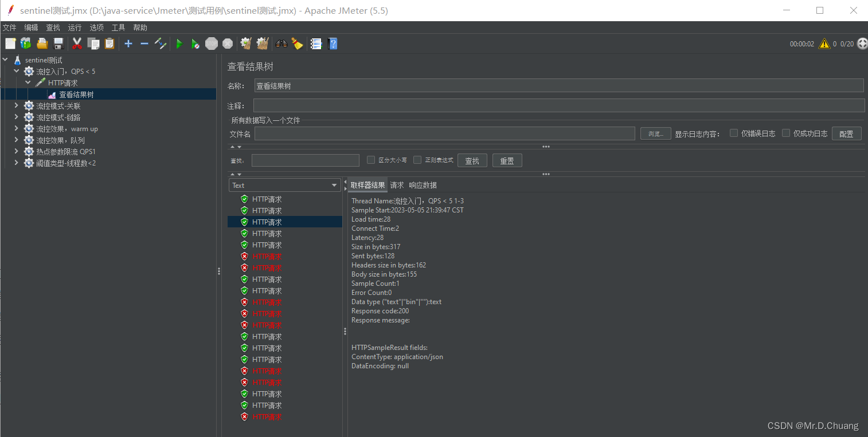Click the 名称 input field

558,85
